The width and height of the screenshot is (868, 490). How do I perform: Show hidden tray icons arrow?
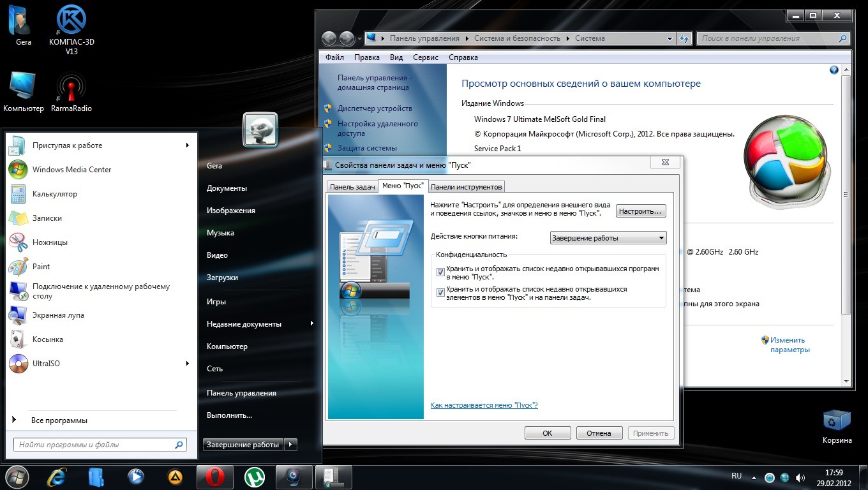(754, 477)
